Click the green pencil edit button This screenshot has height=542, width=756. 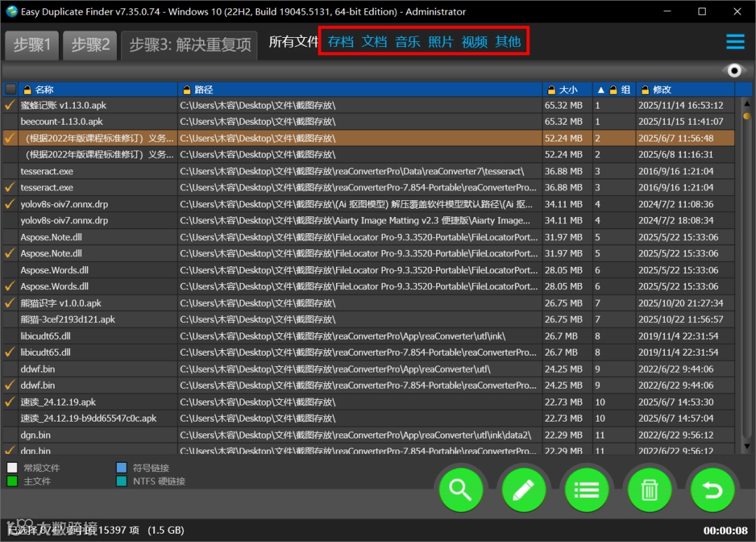(524, 490)
